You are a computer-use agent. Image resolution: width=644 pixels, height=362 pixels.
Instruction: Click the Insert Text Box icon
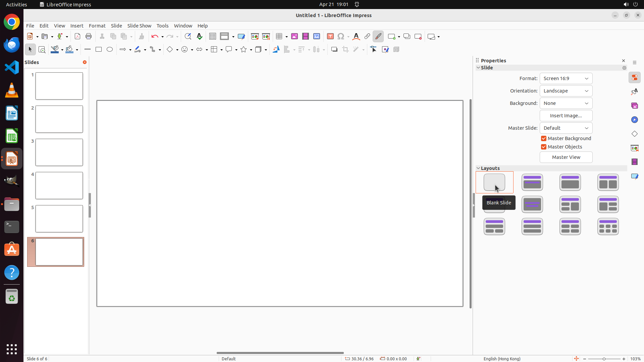coord(330,37)
